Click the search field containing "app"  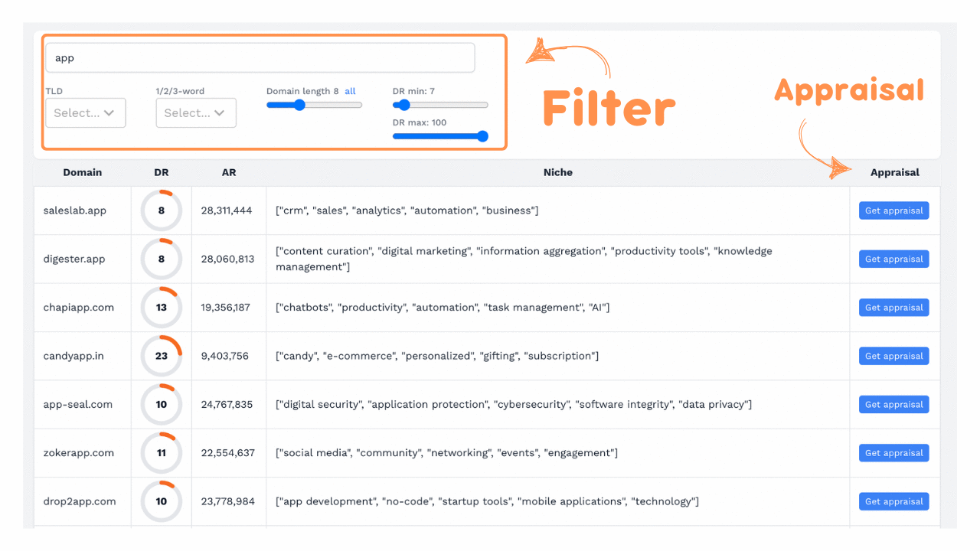(260, 58)
